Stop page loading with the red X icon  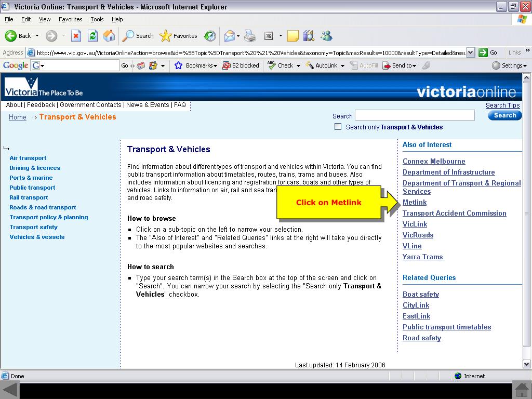click(76, 36)
